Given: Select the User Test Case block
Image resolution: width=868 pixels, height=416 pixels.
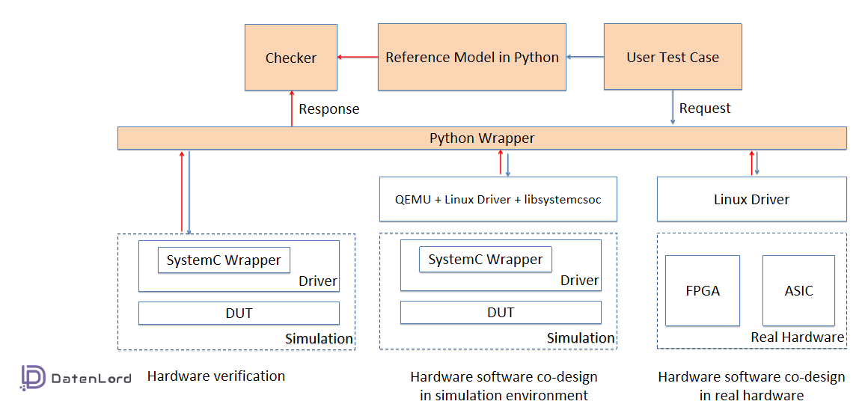Looking at the screenshot, I should 672,58.
